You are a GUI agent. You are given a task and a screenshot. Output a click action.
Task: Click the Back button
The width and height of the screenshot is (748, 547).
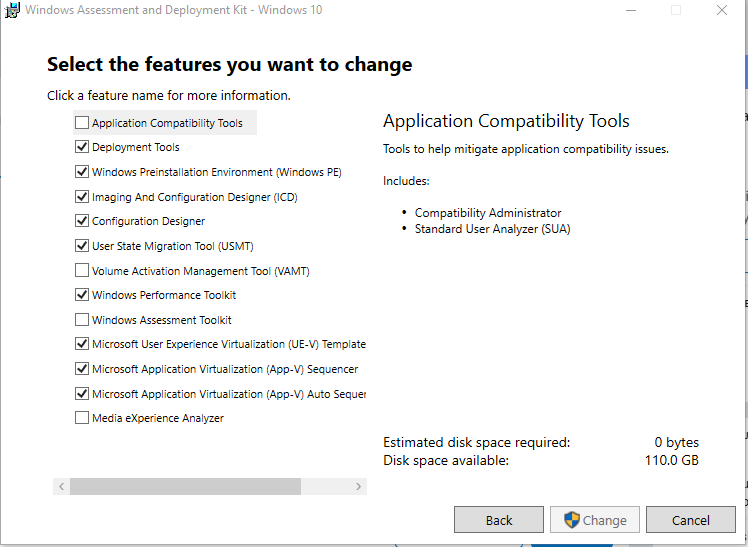click(x=499, y=520)
